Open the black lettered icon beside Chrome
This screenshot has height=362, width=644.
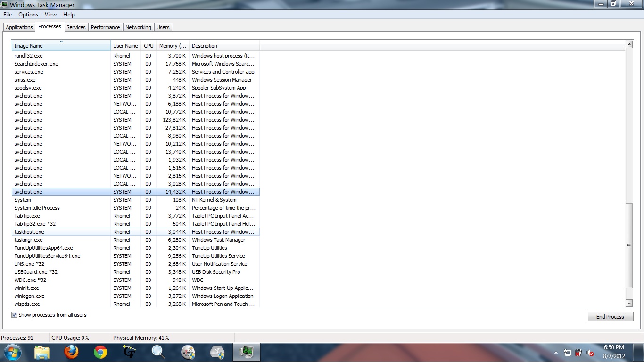point(129,352)
